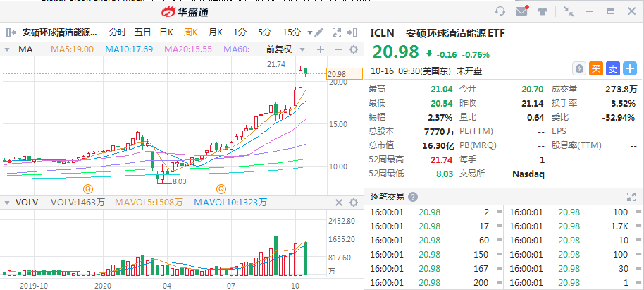Close the VOLV indicator panel

339,203
